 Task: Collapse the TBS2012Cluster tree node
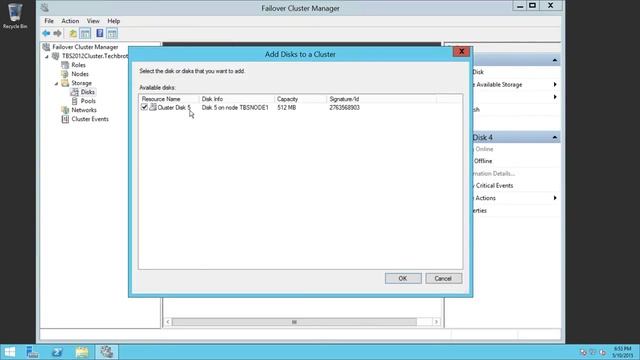pos(47,56)
